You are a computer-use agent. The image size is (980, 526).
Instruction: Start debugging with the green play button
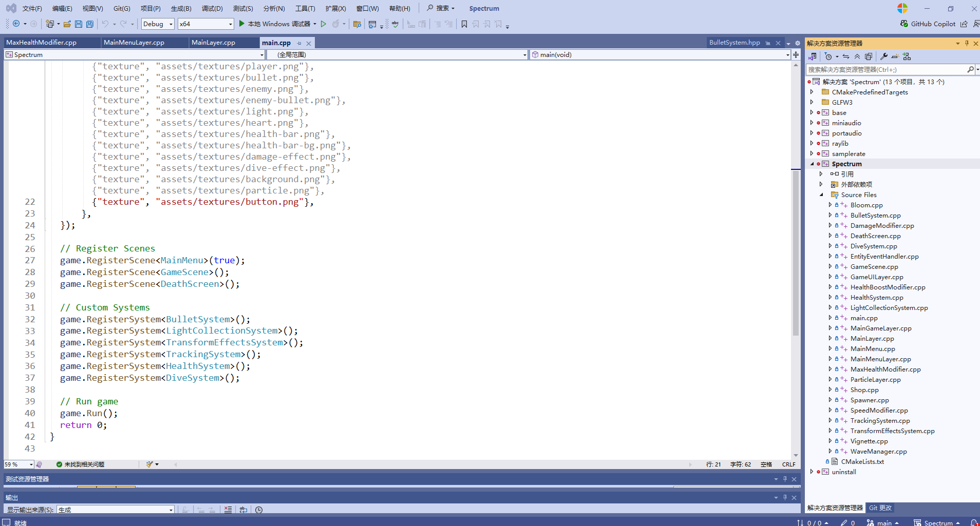[242, 24]
